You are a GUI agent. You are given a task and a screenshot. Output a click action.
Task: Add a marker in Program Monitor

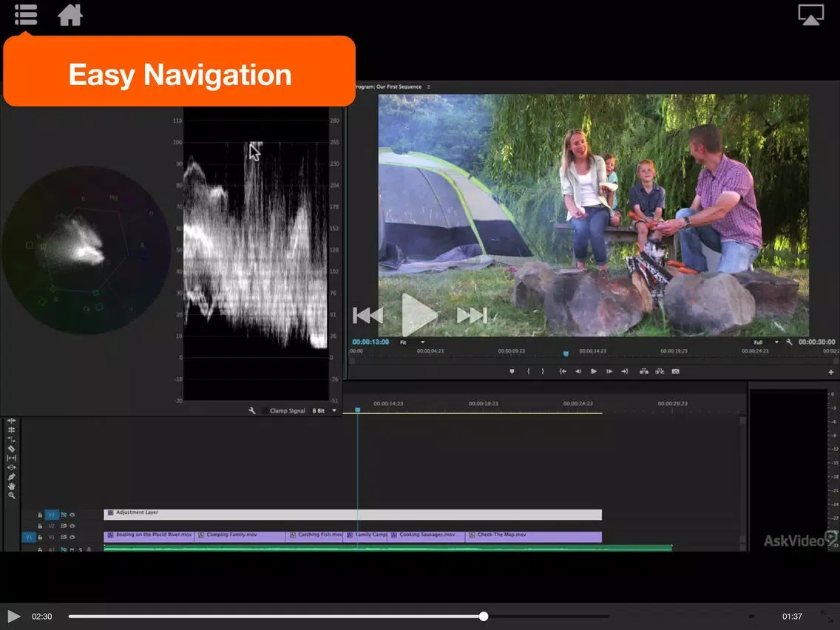(512, 371)
